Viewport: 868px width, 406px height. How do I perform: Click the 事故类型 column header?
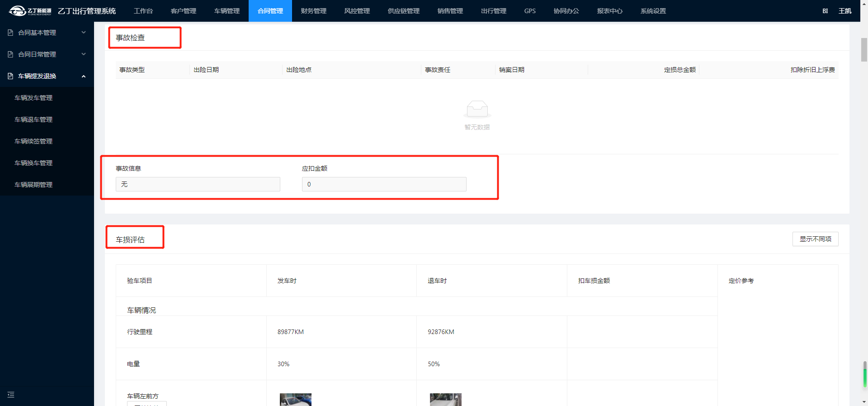(x=132, y=70)
